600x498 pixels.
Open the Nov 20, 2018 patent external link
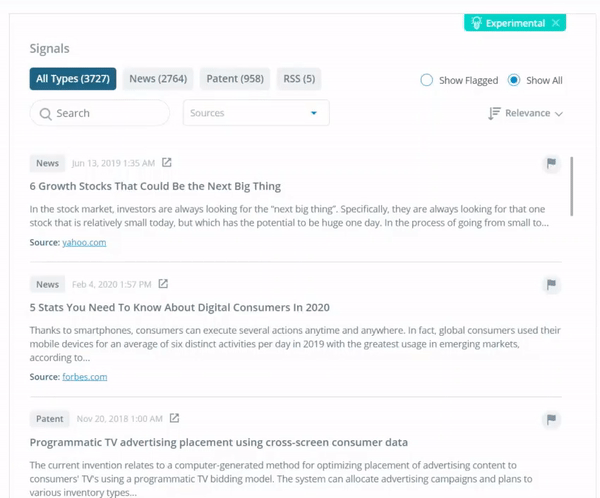click(x=174, y=418)
